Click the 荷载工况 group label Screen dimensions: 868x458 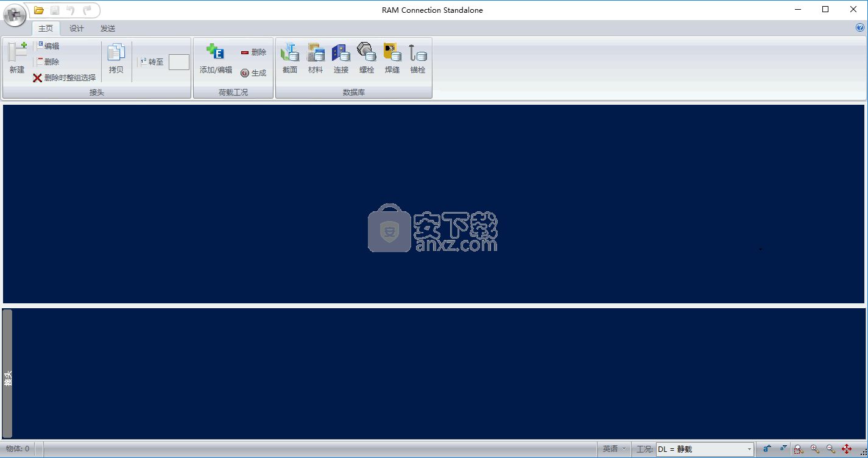click(x=233, y=93)
